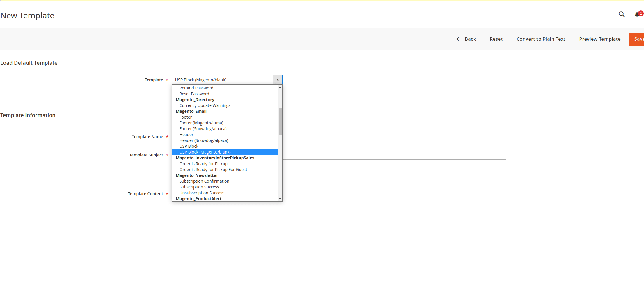
Task: Click the dropdown scrollbar up arrow
Action: pos(280,87)
